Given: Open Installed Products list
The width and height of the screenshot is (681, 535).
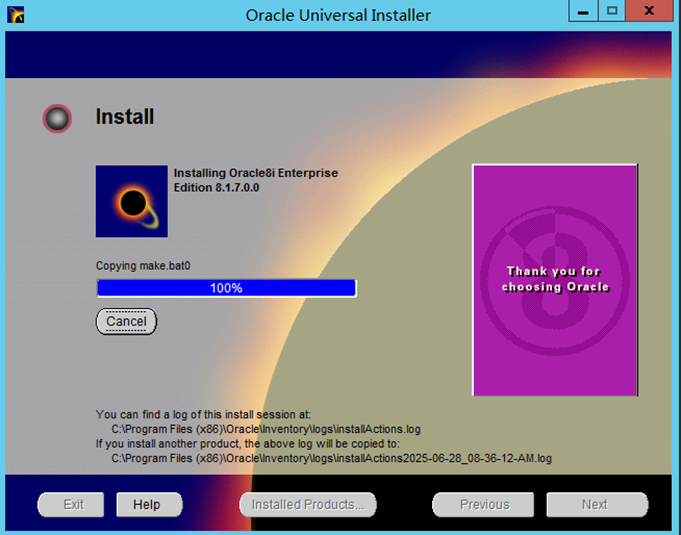Looking at the screenshot, I should (307, 505).
